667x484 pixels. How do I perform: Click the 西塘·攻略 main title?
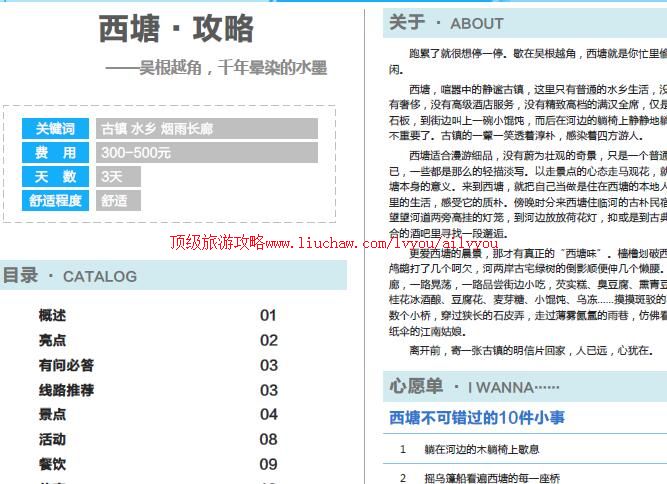coord(177,30)
